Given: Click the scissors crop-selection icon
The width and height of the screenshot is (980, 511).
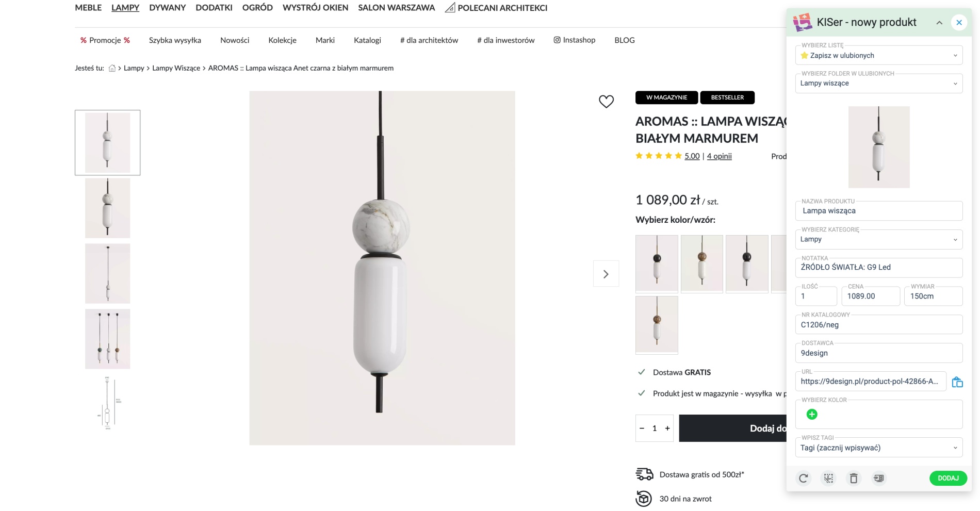Looking at the screenshot, I should (x=828, y=479).
